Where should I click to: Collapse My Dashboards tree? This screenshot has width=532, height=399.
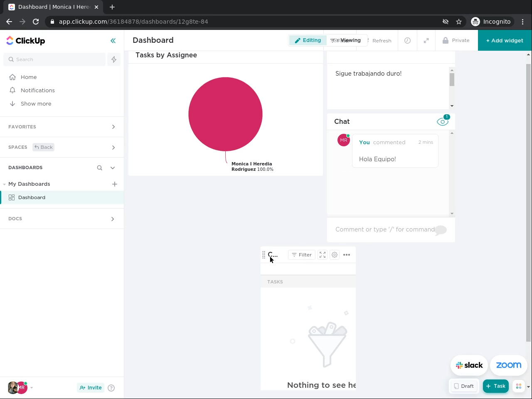4,184
